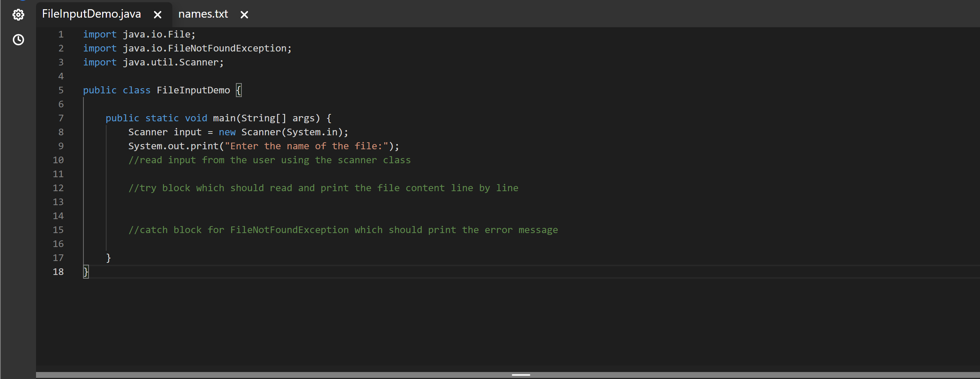
Task: Select the gear icon in the left sidebar
Action: [18, 14]
